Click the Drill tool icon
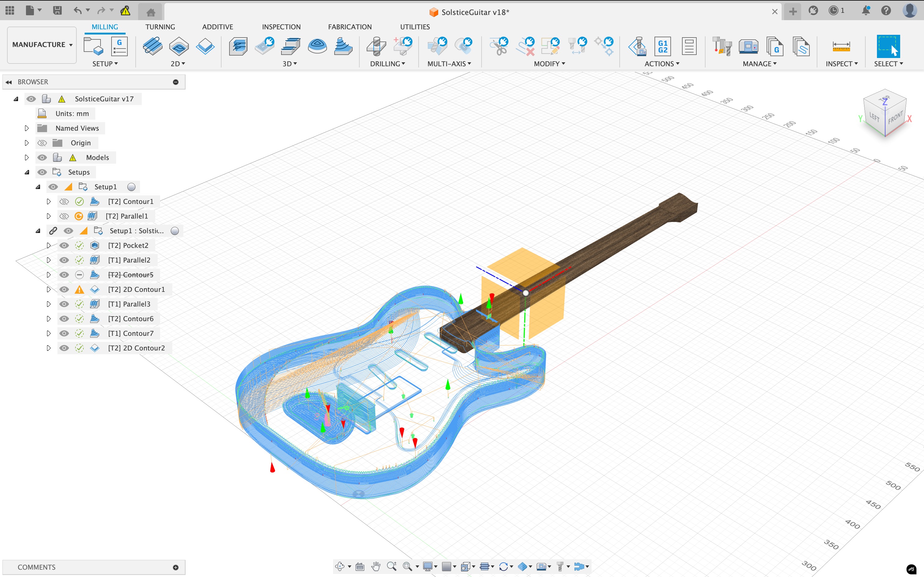Viewport: 924px width, 577px height. click(376, 46)
